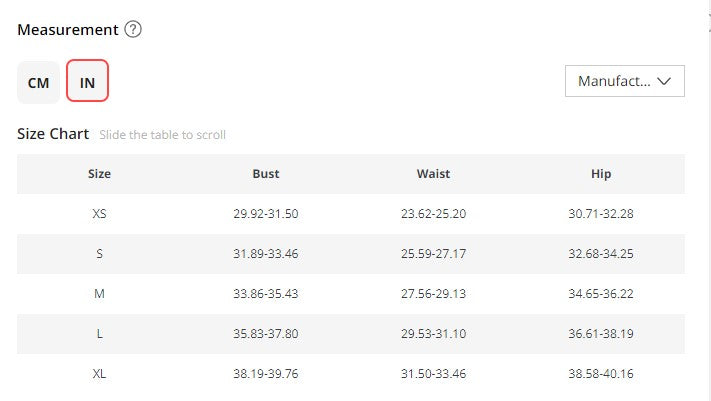This screenshot has height=401, width=711.
Task: Click the XS bust value 29.92-31.50
Action: pyautogui.click(x=266, y=214)
